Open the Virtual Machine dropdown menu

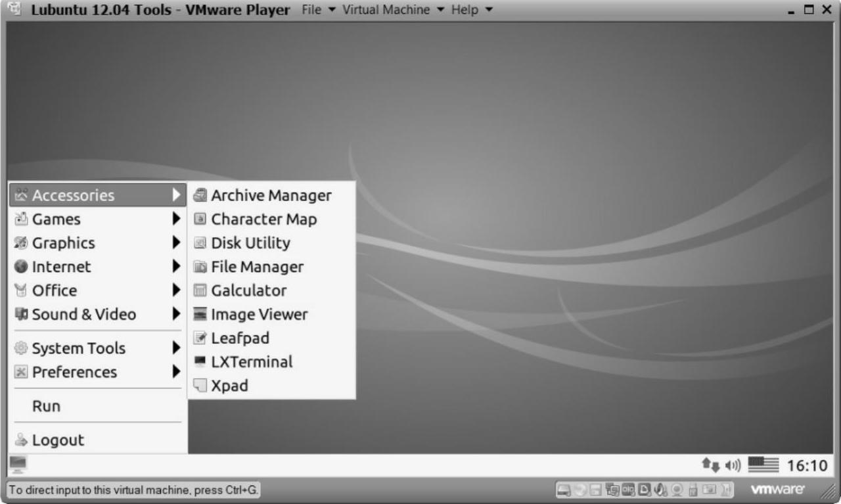click(394, 10)
